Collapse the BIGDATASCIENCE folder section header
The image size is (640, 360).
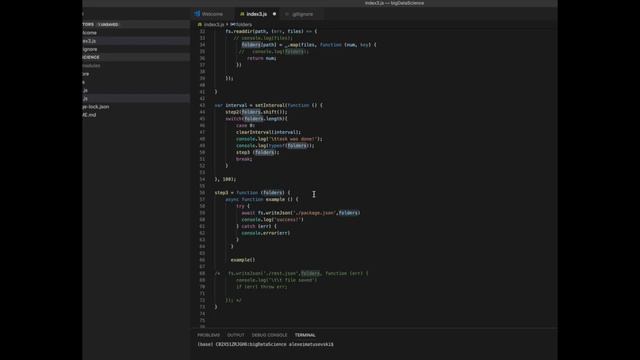pyautogui.click(x=136, y=57)
